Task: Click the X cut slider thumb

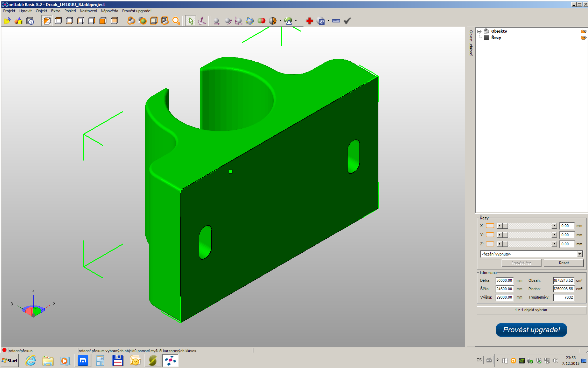Action: click(x=505, y=226)
